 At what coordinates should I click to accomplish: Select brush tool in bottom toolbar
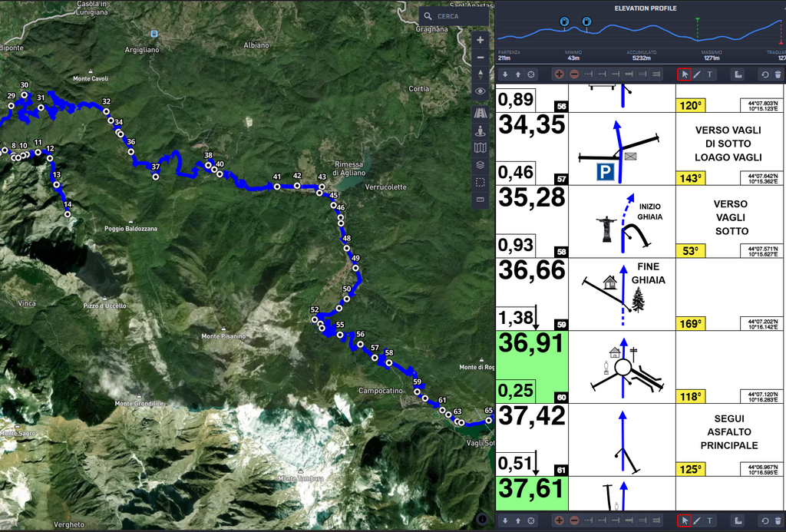(x=697, y=521)
